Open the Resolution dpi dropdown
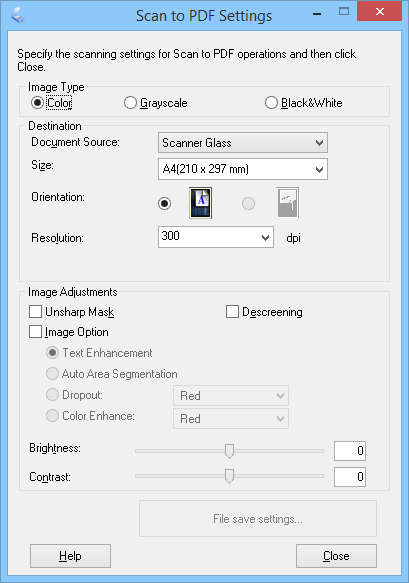This screenshot has width=409, height=583. pyautogui.click(x=216, y=237)
